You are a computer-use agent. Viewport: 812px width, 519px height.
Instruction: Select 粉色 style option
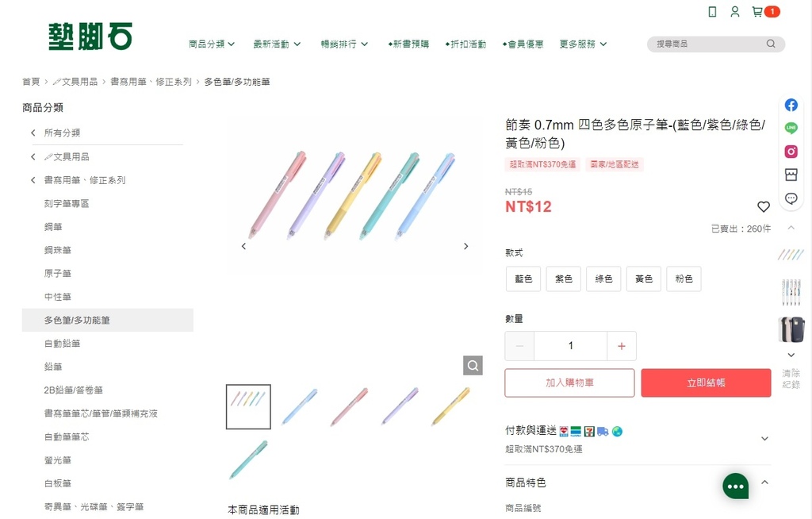[x=684, y=279]
